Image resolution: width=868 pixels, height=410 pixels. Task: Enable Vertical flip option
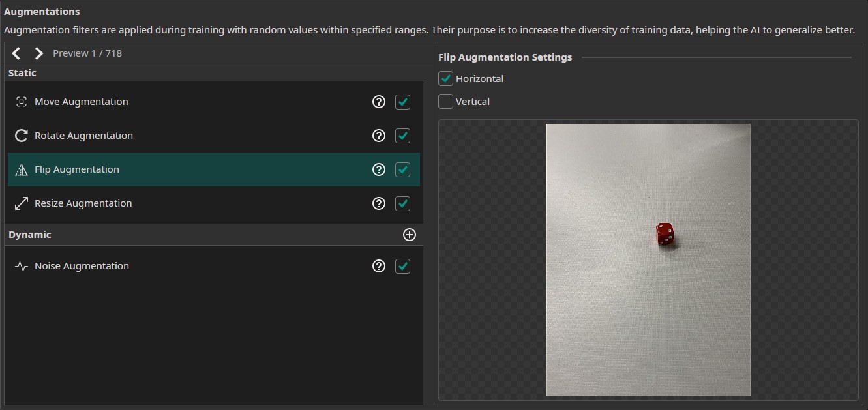point(446,102)
